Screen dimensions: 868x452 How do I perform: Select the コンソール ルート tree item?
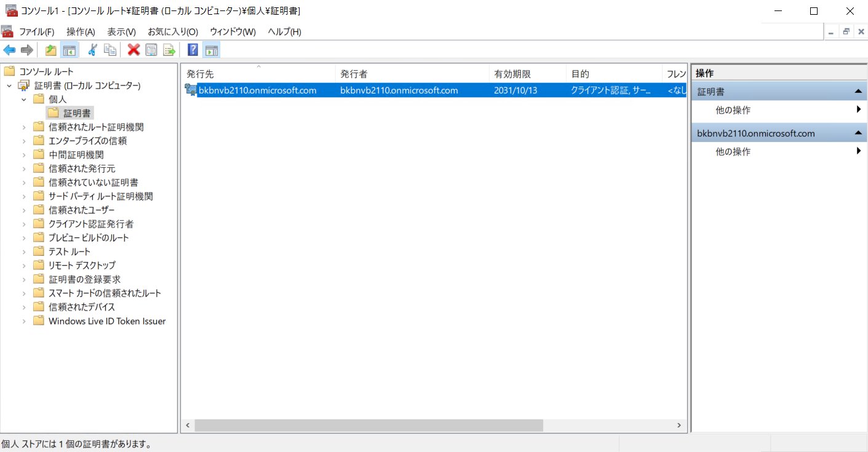point(46,71)
